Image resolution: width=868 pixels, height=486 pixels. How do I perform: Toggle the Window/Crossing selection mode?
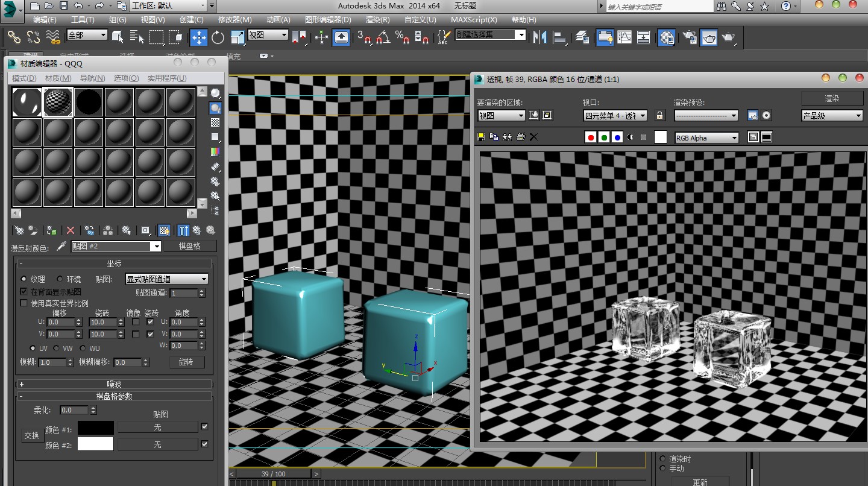tap(175, 37)
